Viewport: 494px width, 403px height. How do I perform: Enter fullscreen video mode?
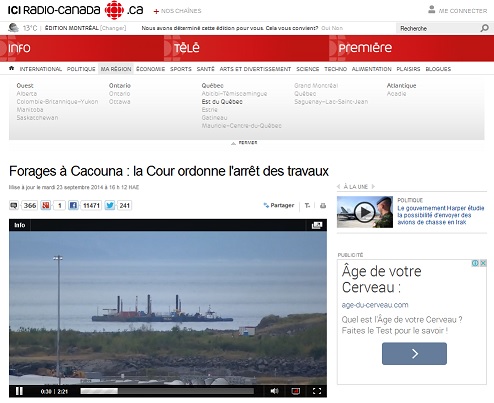pyautogui.click(x=317, y=391)
